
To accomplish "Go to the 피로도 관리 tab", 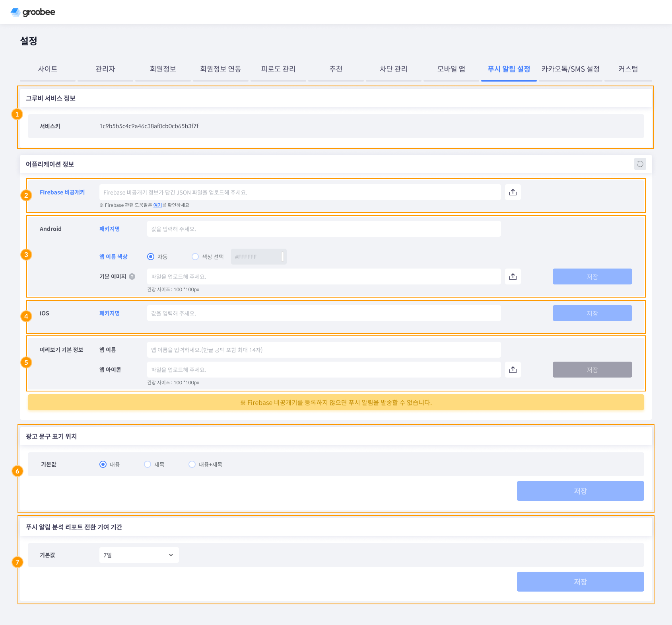I will 278,69.
